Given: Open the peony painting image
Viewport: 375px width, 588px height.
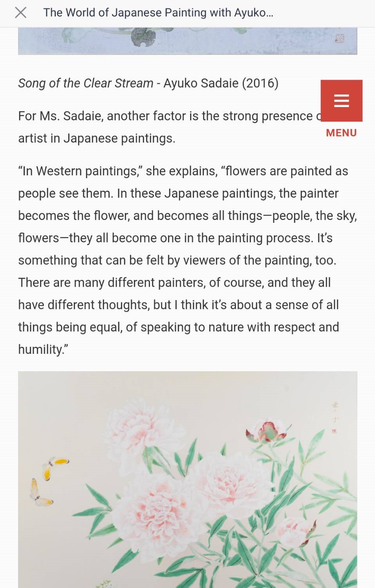Looking at the screenshot, I should coord(188,479).
